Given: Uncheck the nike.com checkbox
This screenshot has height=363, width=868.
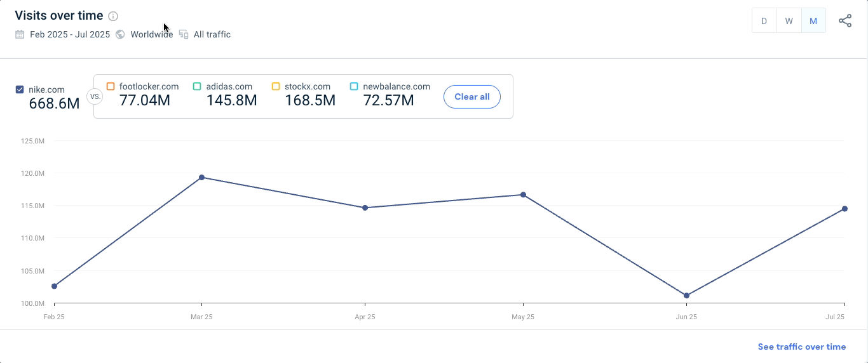Looking at the screenshot, I should coord(20,89).
